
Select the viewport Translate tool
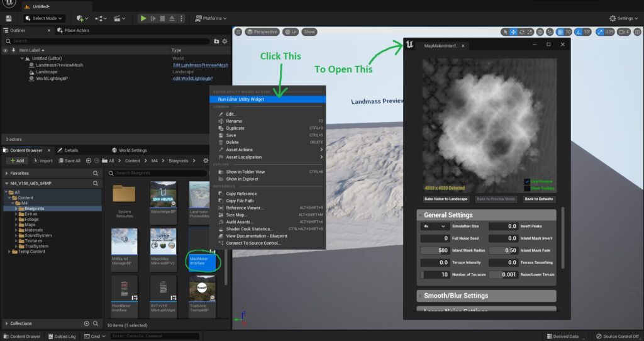click(513, 31)
